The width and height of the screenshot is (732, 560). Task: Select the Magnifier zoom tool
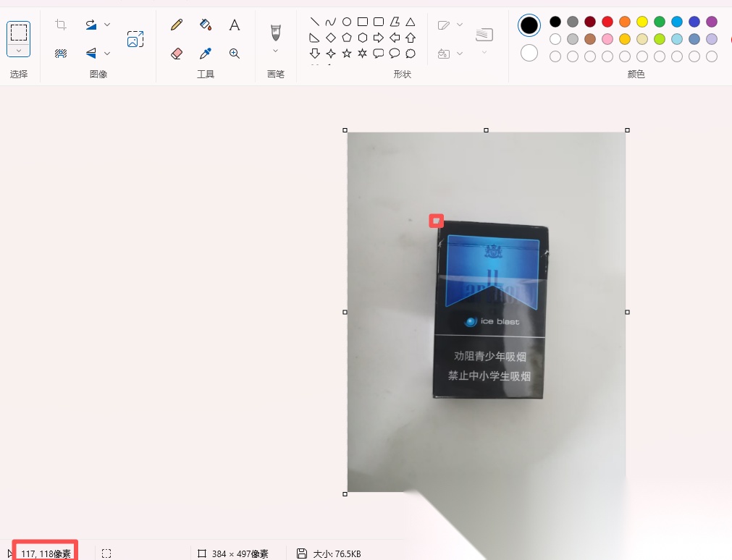235,54
